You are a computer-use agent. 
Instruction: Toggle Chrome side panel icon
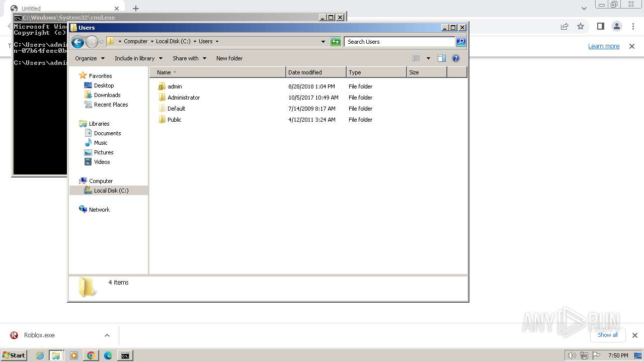pyautogui.click(x=600, y=26)
